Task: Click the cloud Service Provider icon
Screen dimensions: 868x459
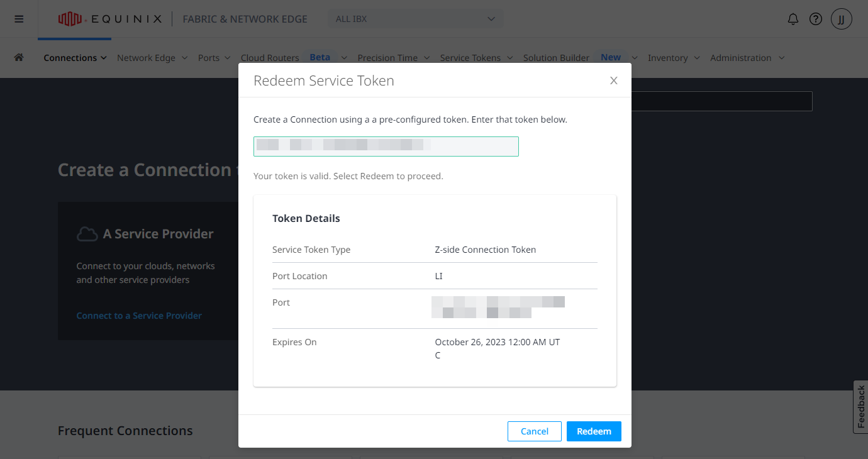Action: click(87, 234)
